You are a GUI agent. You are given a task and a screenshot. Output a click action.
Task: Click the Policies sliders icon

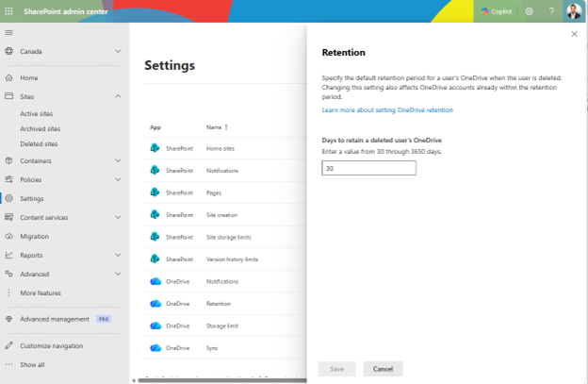9,179
